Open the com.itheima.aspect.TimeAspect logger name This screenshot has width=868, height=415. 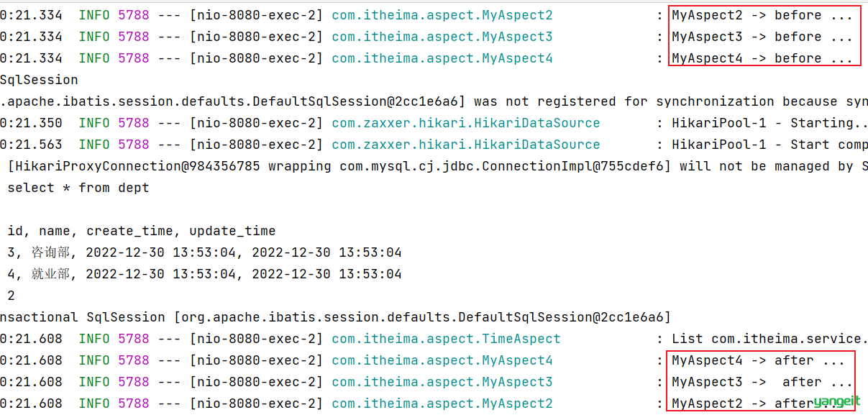[x=446, y=339]
